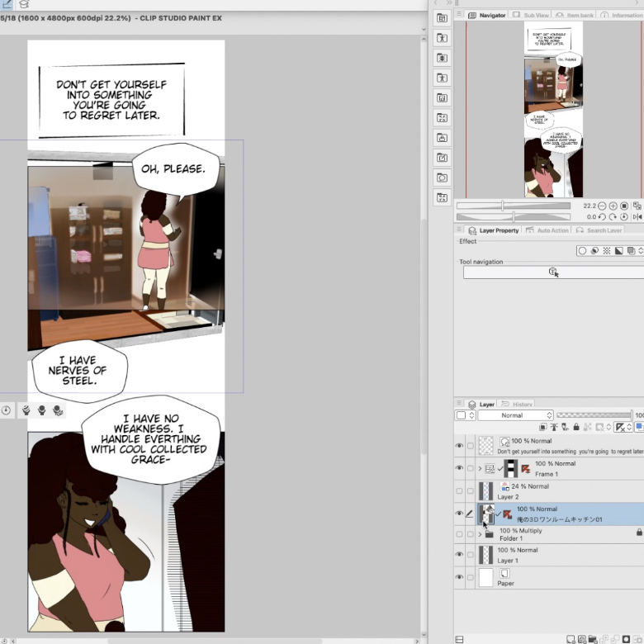Expand Folder 1 in the layer list
Viewport: 644px width, 644px height.
(x=480, y=534)
